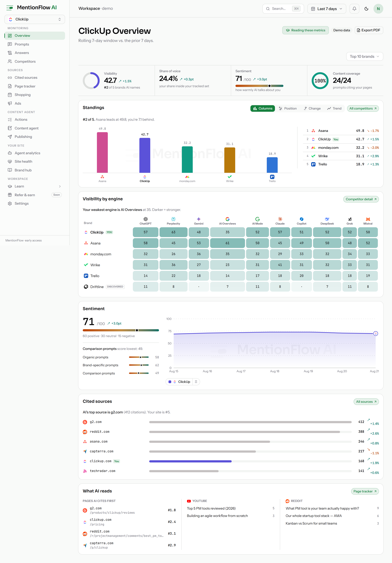Open the notifications bell
Viewport: 392px width, 563px height.
[354, 9]
